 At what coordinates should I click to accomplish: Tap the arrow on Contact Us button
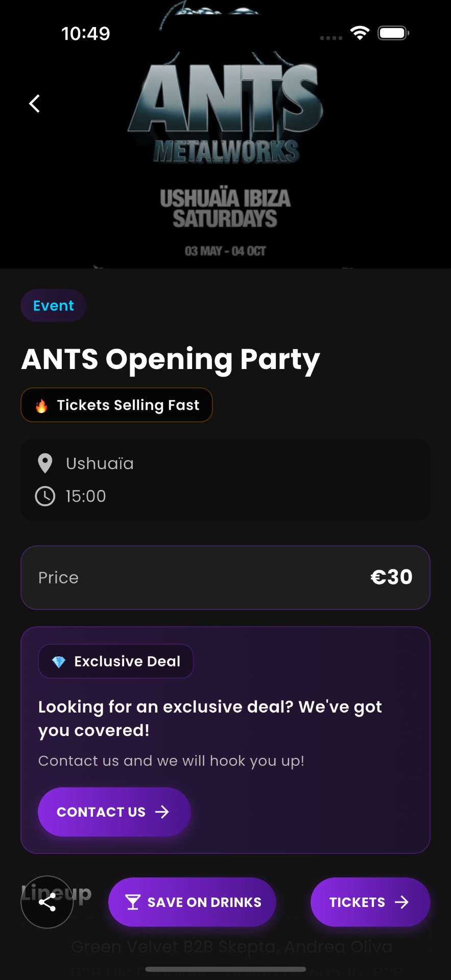coord(162,812)
